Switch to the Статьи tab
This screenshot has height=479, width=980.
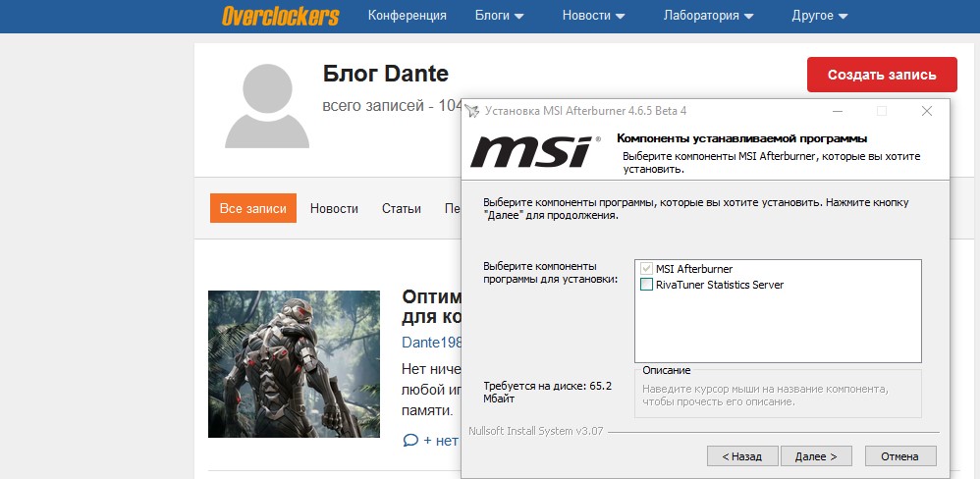coord(401,208)
